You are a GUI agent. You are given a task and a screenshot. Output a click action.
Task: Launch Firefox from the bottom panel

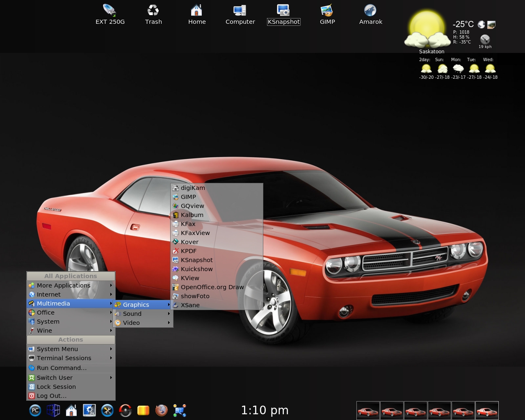coord(162,410)
